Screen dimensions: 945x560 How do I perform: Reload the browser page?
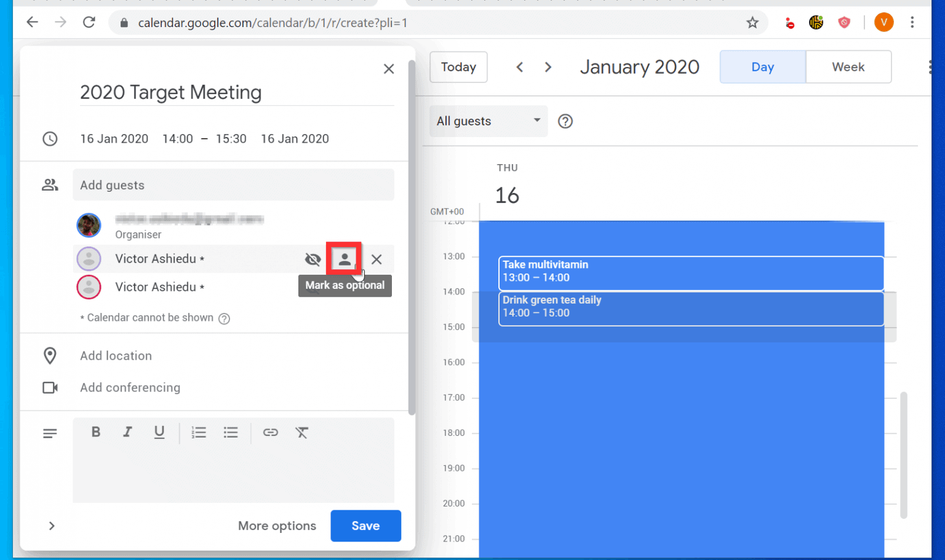[x=89, y=23]
